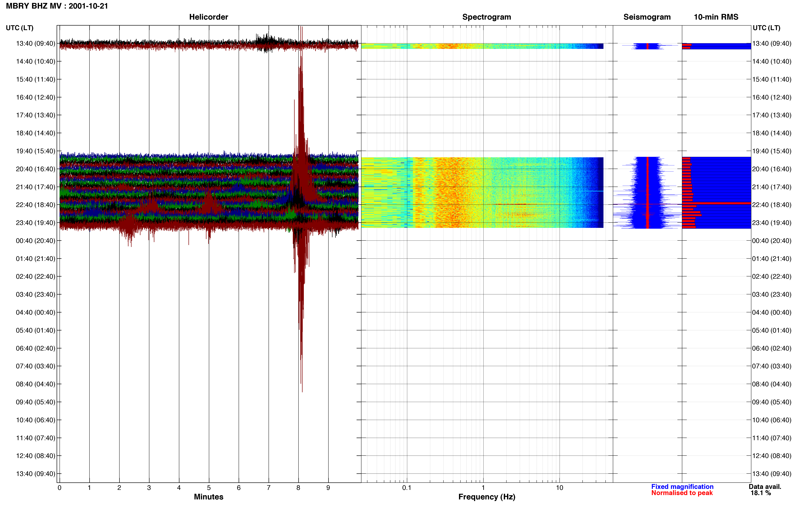Screen dimensions: 812x508
Task: Click left axis label '12:40 (08:40)'
Action: point(36,456)
